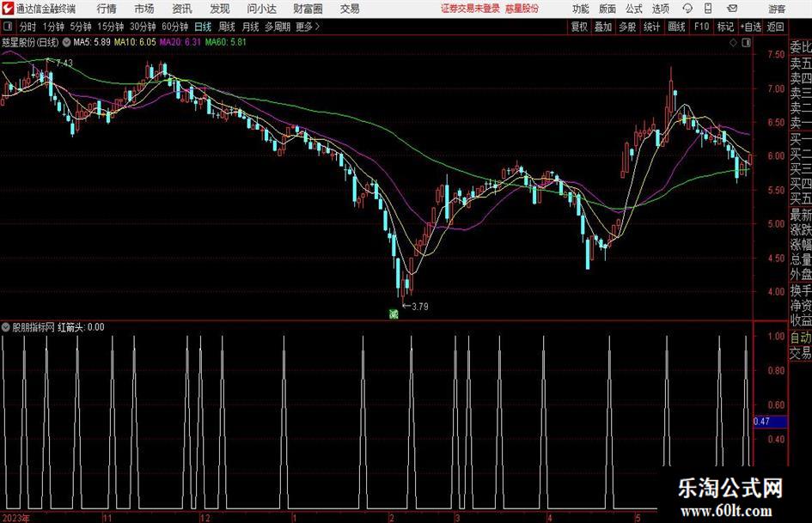Screen dimensions: 812x523
Task: Open the 多周期 multi-period view
Action: tap(278, 27)
